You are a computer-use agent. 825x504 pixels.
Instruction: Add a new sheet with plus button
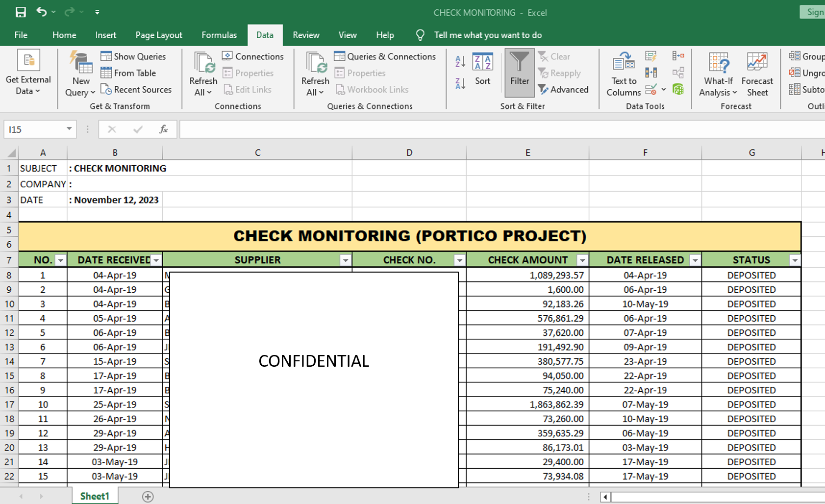148,497
